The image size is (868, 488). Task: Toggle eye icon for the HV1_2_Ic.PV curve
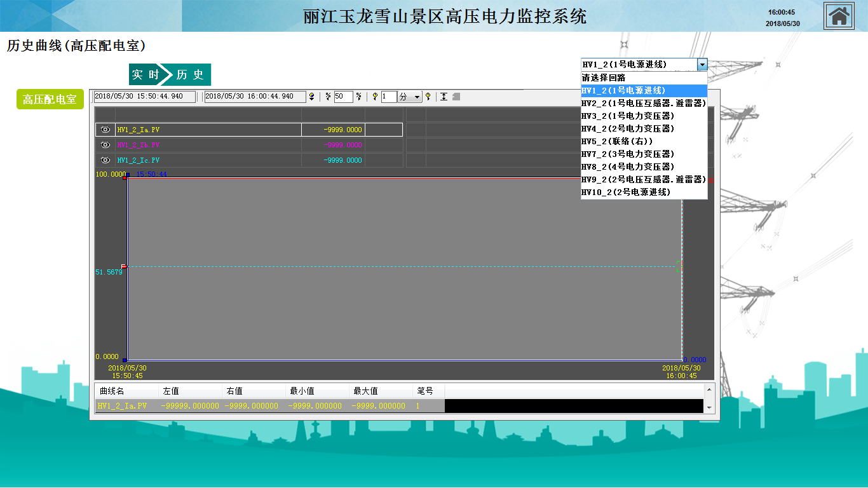click(105, 160)
